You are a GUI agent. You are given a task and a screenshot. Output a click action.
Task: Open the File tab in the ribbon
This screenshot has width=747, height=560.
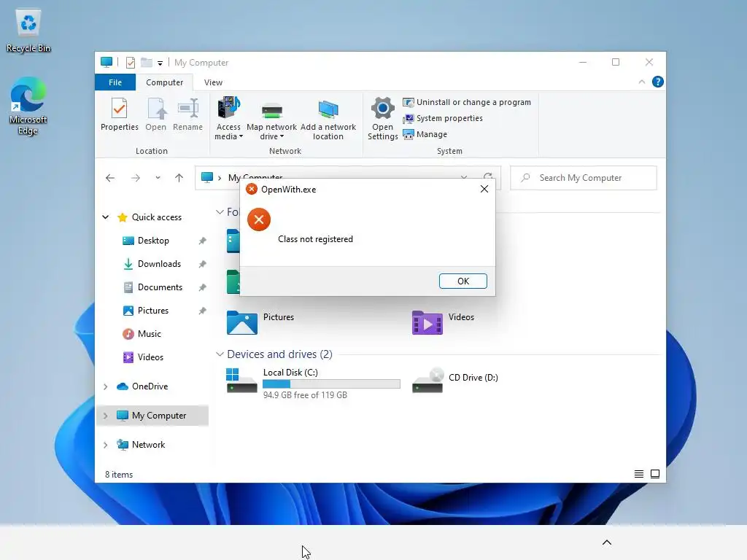[x=115, y=82]
